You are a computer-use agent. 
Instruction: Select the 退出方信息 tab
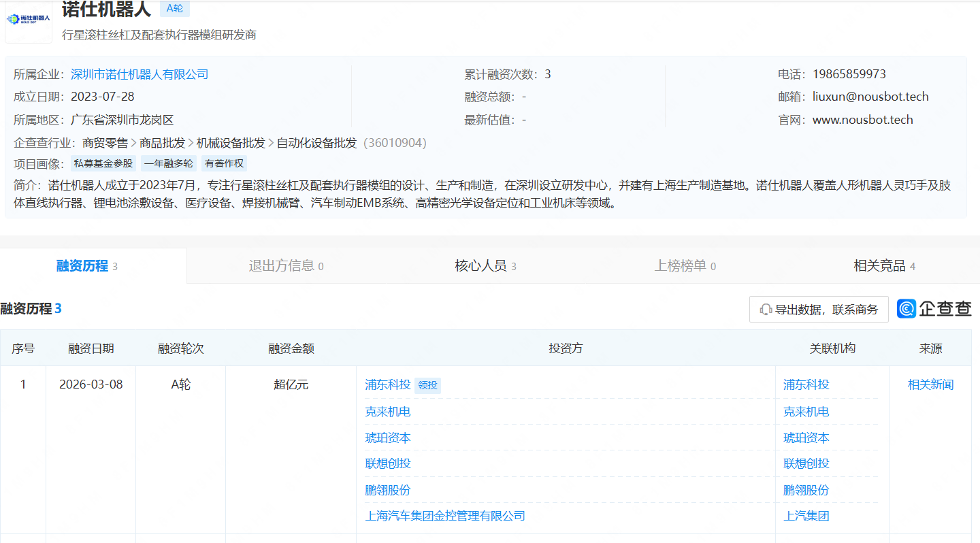tap(282, 266)
